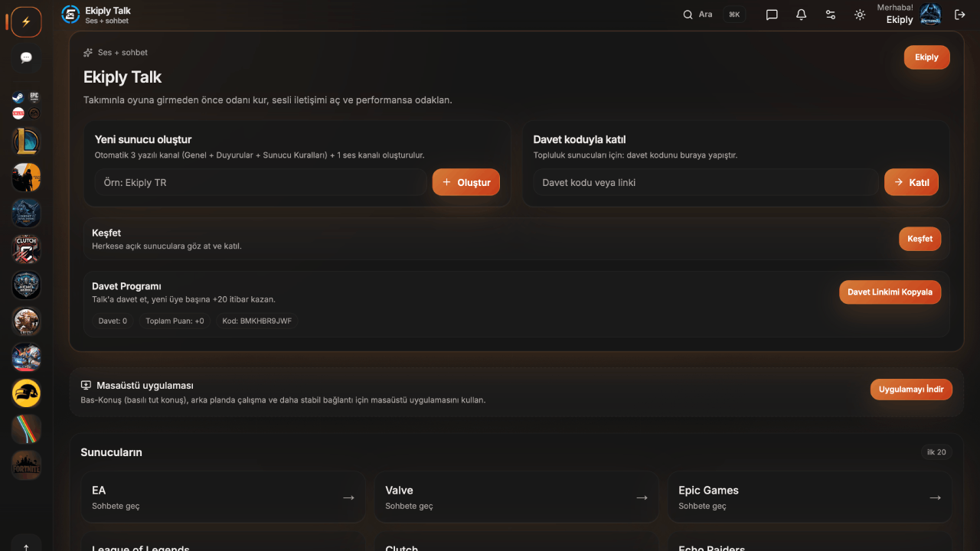This screenshot has height=551, width=980.
Task: Click the up arrow at sidebar bottom
Action: 26,546
